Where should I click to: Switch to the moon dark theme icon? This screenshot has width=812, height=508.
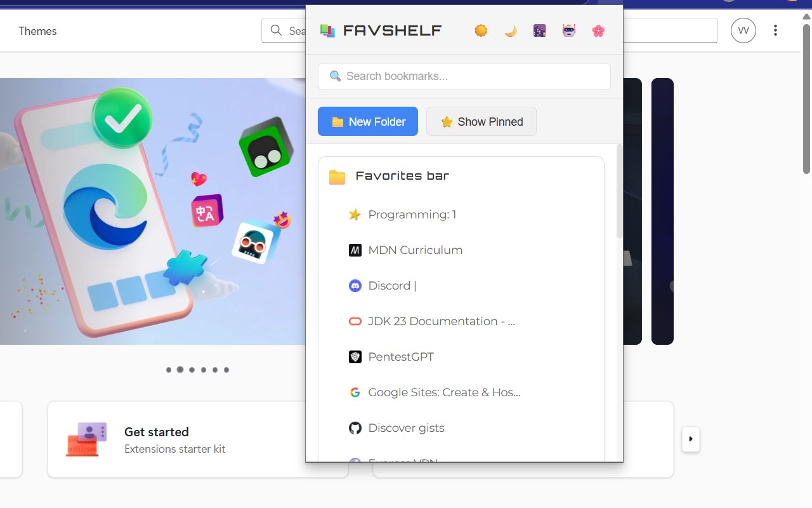[510, 30]
